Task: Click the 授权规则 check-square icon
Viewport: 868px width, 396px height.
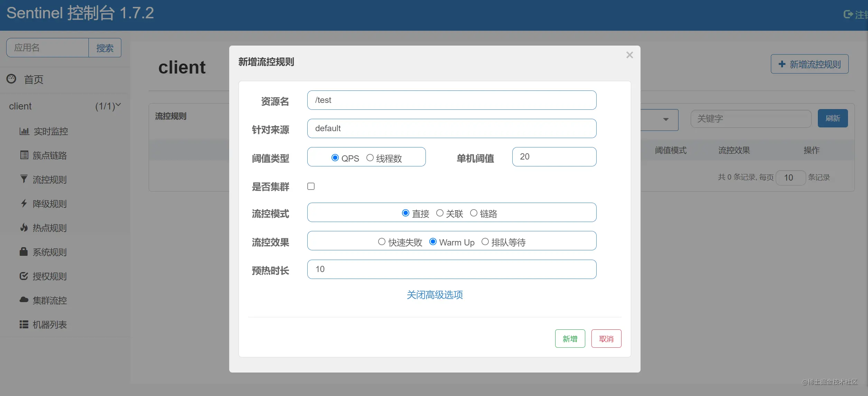Action: [24, 276]
